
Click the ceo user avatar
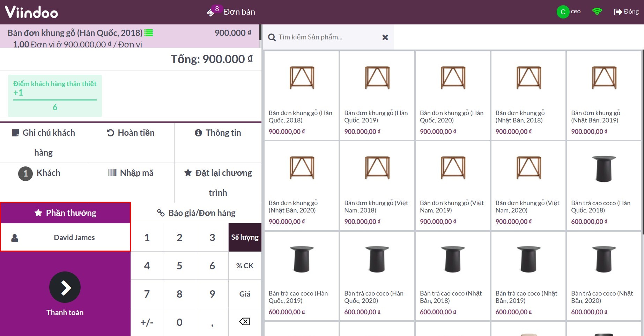(563, 12)
